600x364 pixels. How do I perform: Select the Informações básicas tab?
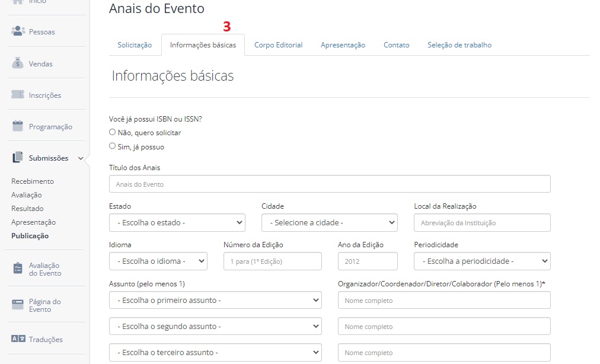(x=203, y=45)
